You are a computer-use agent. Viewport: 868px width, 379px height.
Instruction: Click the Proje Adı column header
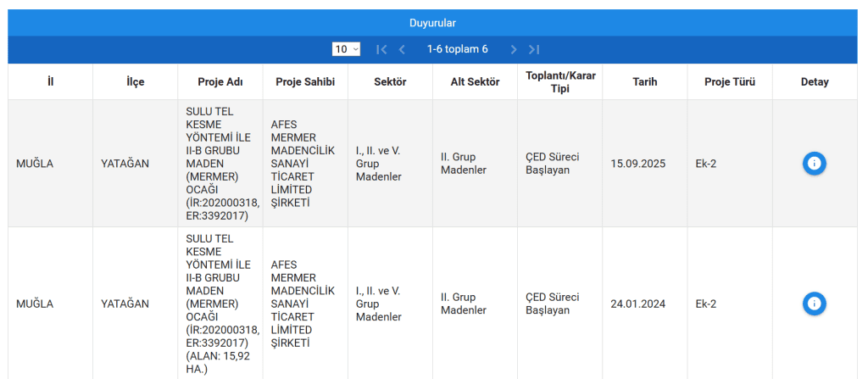[x=220, y=82]
